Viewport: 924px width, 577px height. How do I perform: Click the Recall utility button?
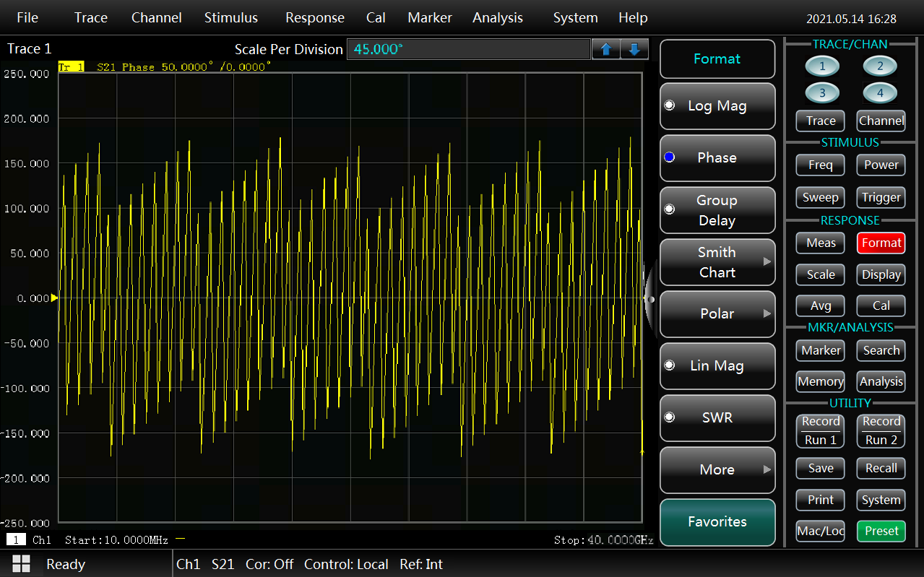click(x=881, y=468)
